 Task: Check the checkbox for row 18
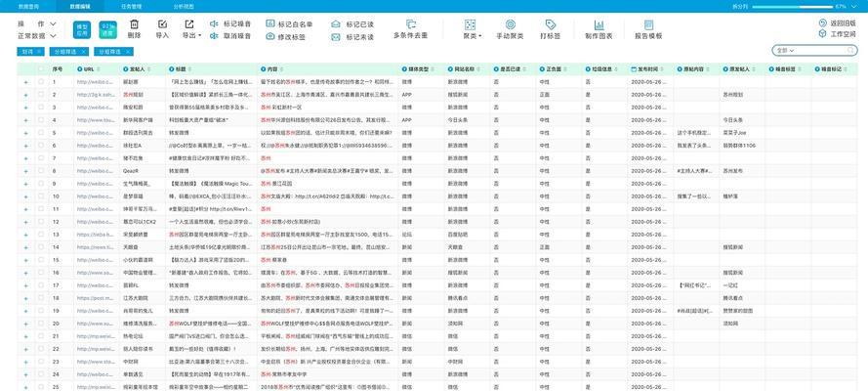(x=41, y=298)
